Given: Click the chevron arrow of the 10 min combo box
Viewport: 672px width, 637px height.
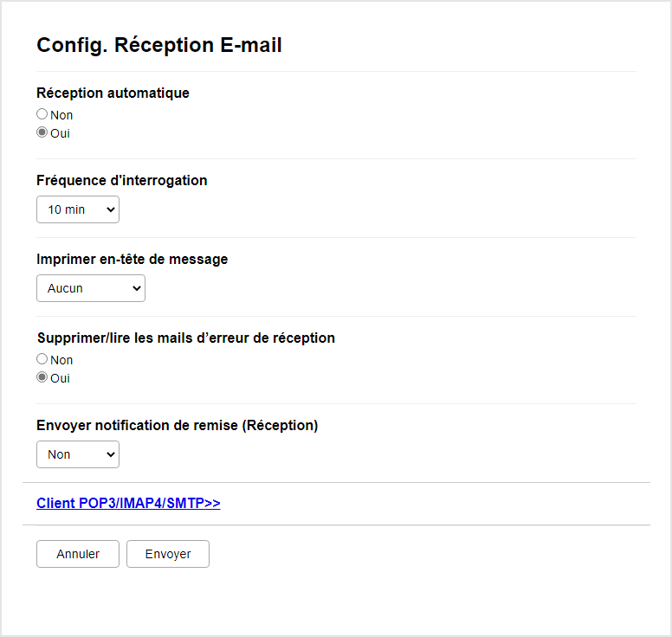Looking at the screenshot, I should tap(111, 209).
